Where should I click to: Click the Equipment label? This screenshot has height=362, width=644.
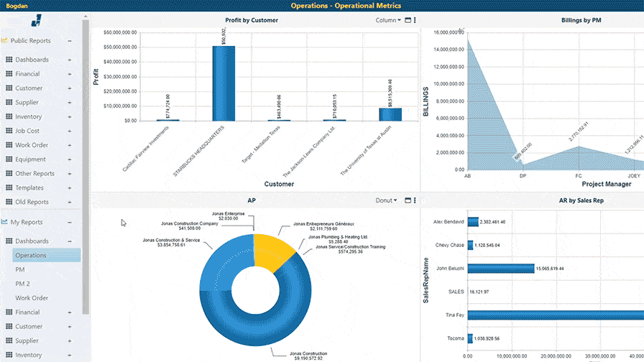tap(30, 159)
